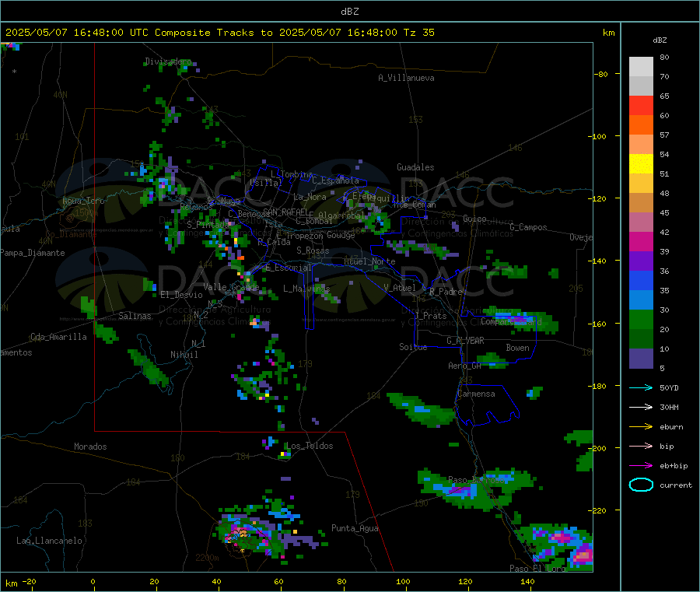Click the Bowen map label
Screen dimensions: 700x592
(518, 348)
